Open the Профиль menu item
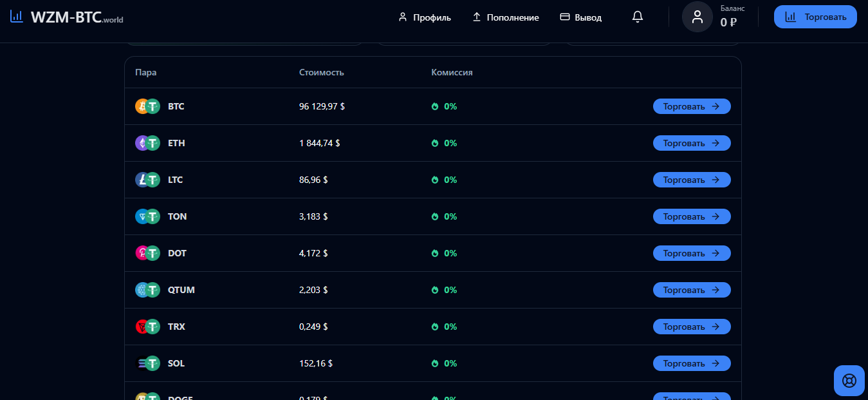 tap(425, 17)
